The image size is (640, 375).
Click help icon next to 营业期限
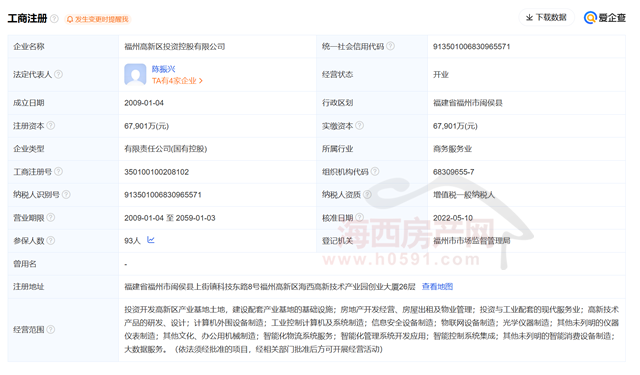pyautogui.click(x=51, y=217)
